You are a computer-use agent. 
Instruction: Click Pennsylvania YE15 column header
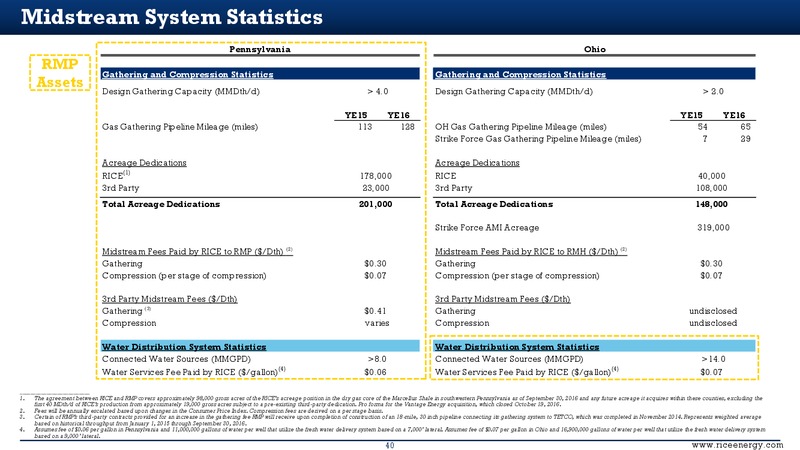click(356, 115)
